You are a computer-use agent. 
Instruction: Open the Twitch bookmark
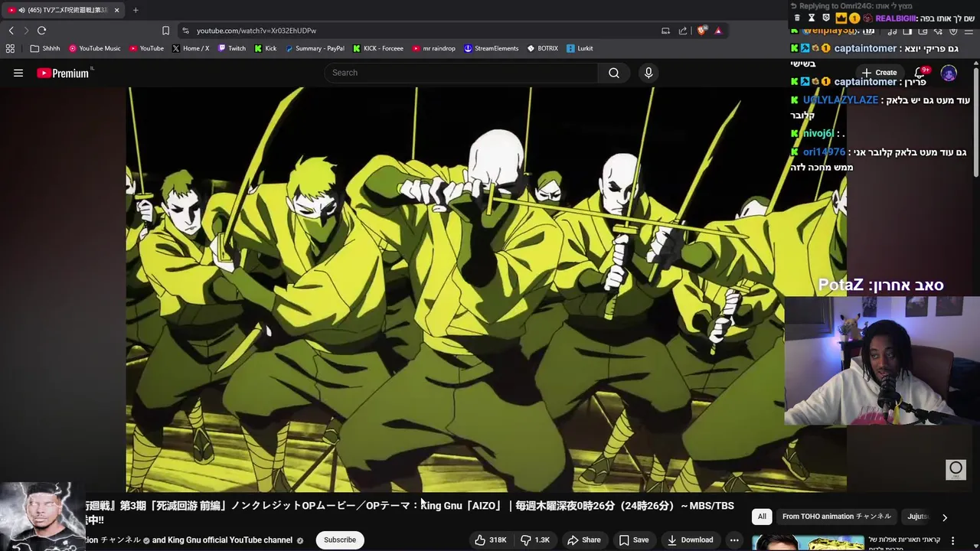[232, 48]
